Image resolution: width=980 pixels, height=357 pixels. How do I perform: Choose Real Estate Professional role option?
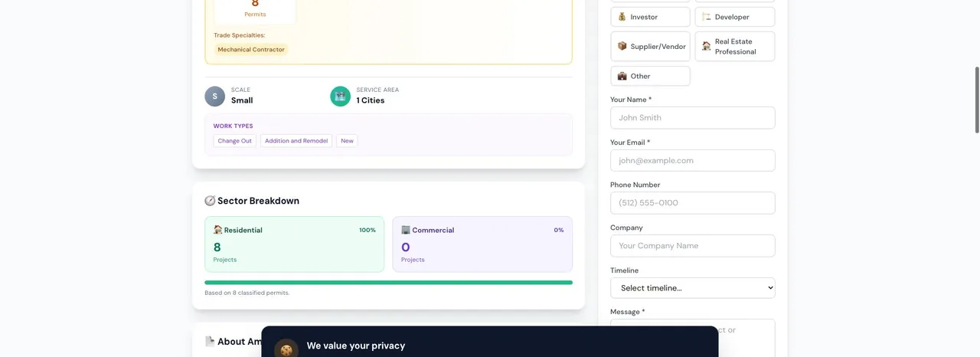click(x=735, y=46)
